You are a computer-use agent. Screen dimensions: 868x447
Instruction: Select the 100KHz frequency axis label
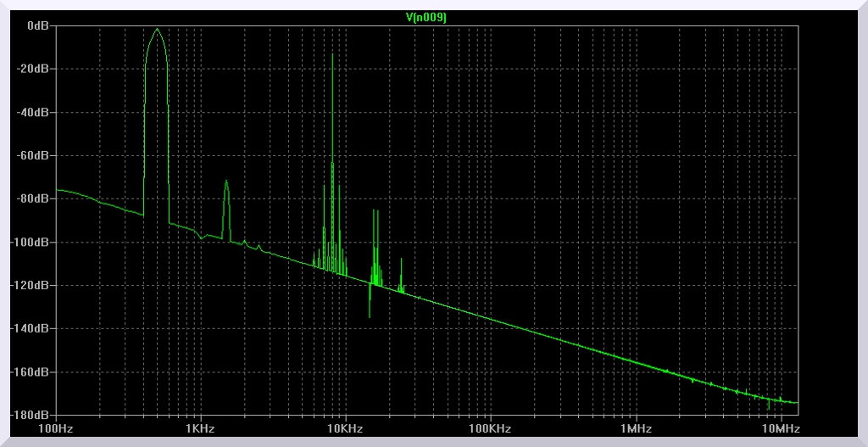tap(491, 429)
